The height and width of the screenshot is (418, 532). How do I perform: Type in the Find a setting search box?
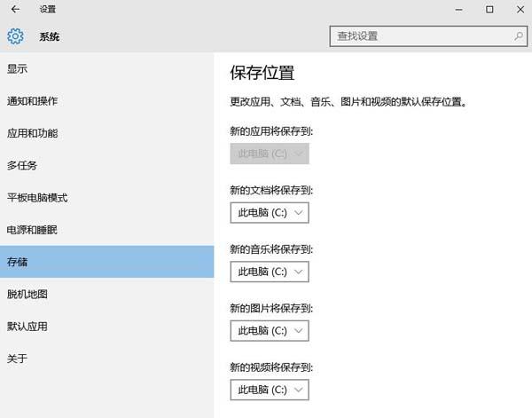(419, 36)
